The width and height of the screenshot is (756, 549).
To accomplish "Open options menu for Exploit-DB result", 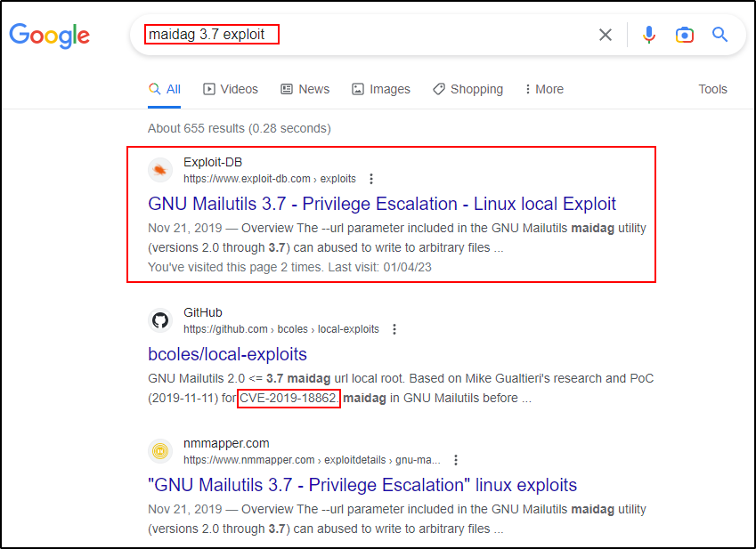I will point(371,179).
